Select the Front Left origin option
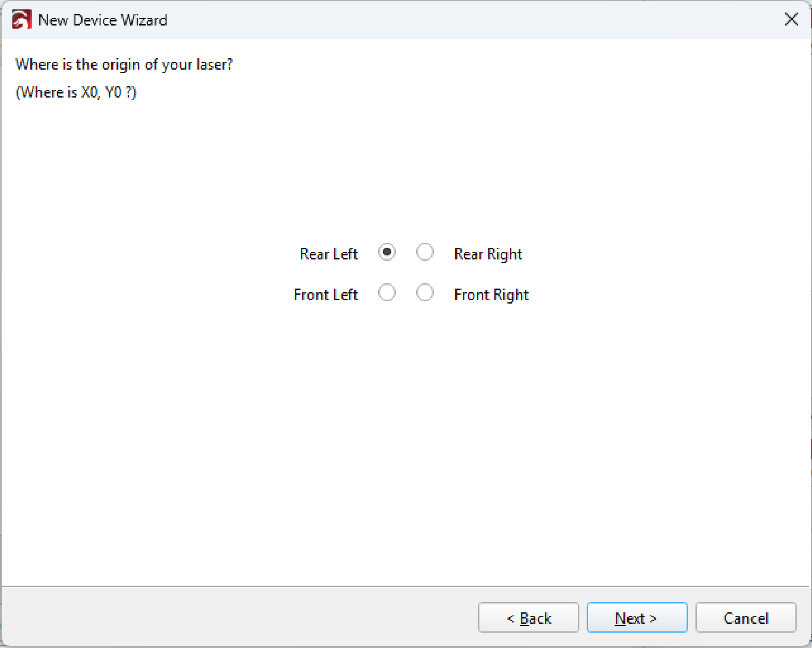 387,292
